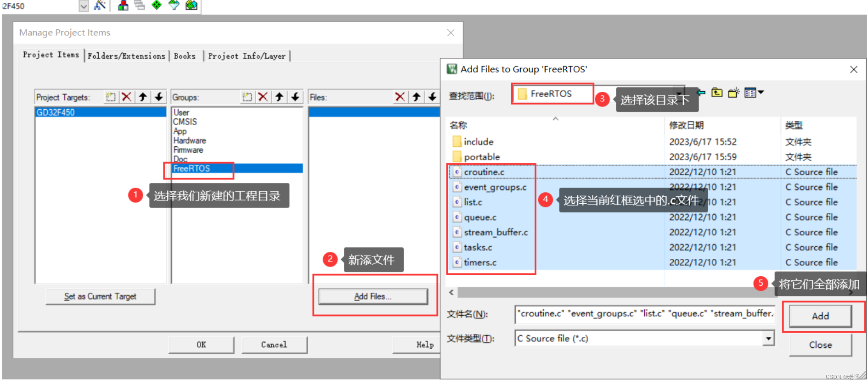Switch to Folders/Extensions tab

coord(126,56)
